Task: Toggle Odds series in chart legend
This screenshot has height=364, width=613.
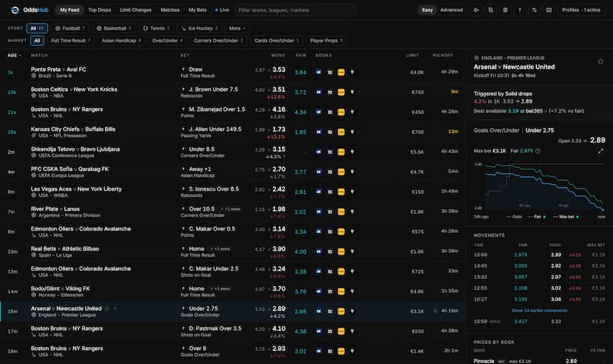Action: coord(514,217)
